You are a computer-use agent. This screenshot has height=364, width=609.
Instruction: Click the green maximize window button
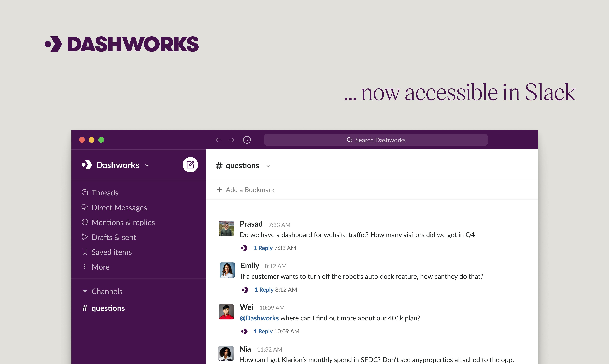101,140
